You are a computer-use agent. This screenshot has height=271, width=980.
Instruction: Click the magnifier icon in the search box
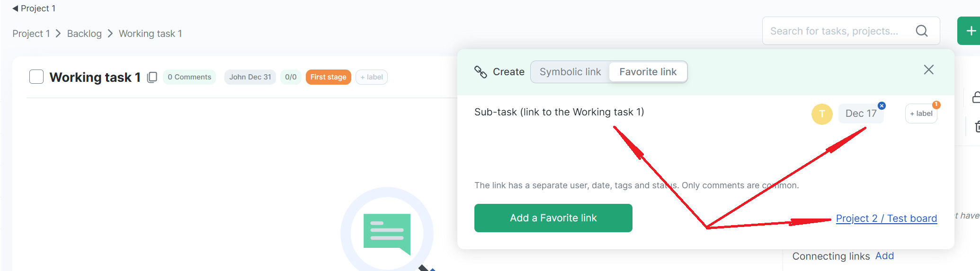point(921,31)
